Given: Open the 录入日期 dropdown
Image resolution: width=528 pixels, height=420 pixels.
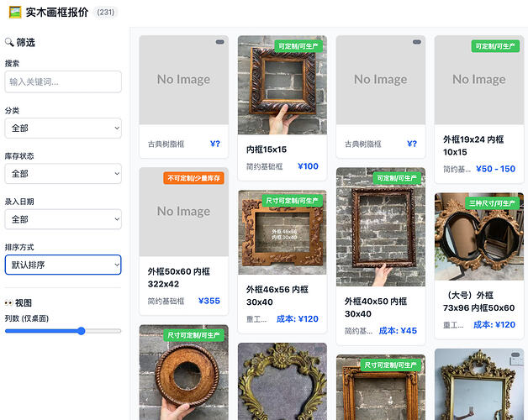Looking at the screenshot, I should pos(63,219).
